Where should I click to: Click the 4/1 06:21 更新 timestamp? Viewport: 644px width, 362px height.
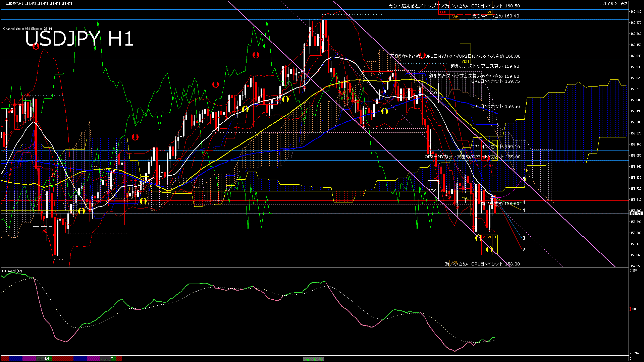coord(614,4)
